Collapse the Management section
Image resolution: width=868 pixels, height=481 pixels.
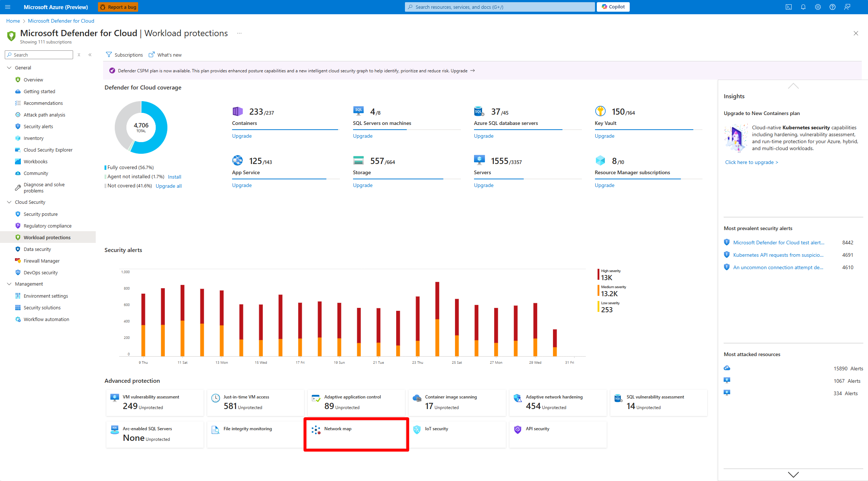tap(10, 284)
